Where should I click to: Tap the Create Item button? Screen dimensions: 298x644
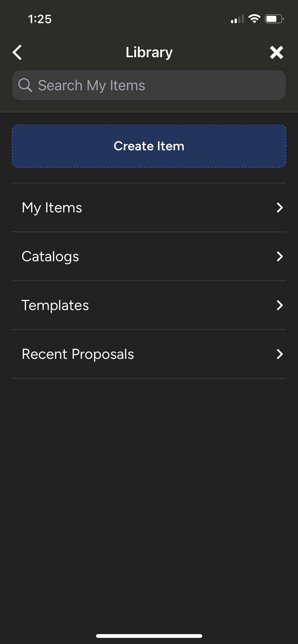coord(149,146)
